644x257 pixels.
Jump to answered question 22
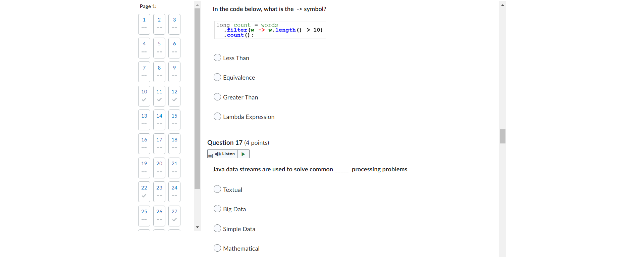[x=144, y=191]
